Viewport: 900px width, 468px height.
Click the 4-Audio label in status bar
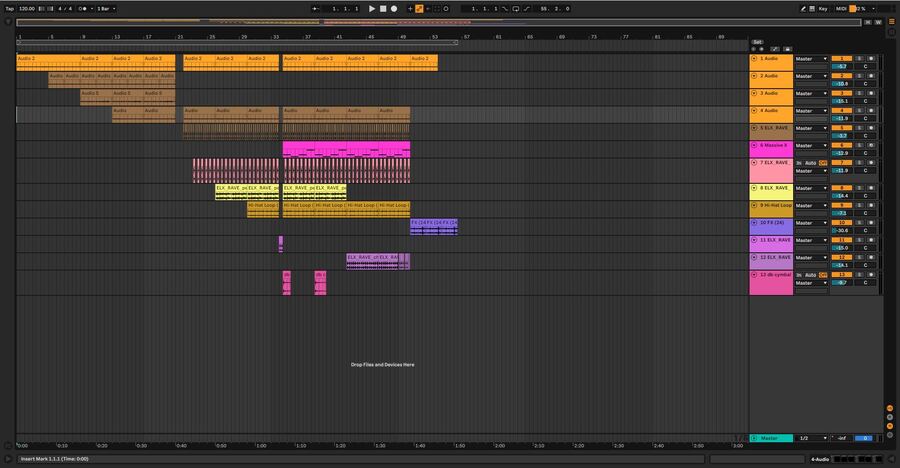820,459
